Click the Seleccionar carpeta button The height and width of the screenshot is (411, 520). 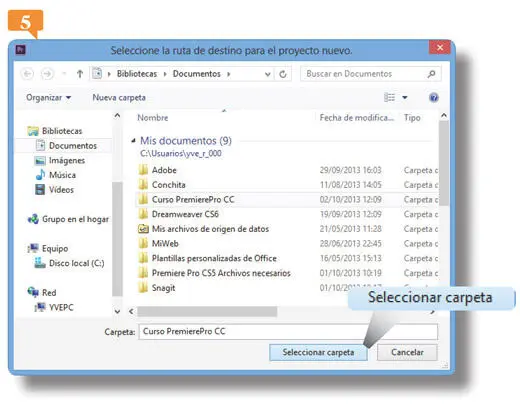(x=318, y=352)
